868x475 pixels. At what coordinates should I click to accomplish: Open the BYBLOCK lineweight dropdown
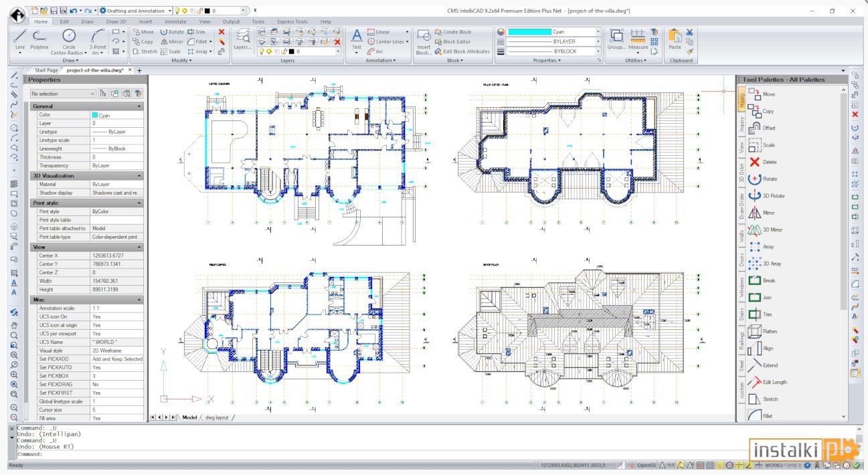(598, 51)
